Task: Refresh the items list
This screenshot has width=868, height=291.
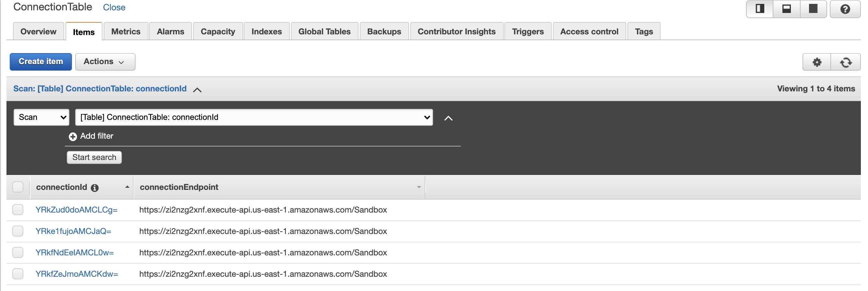Action: coord(845,62)
